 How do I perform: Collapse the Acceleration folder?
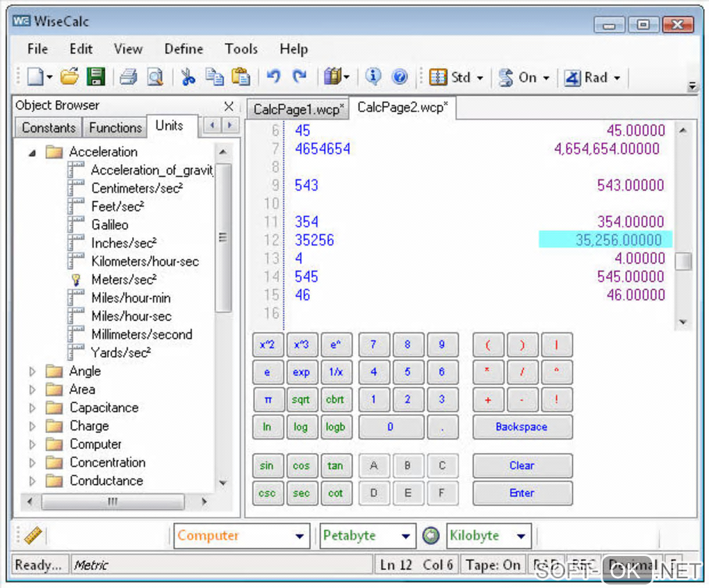pyautogui.click(x=32, y=153)
